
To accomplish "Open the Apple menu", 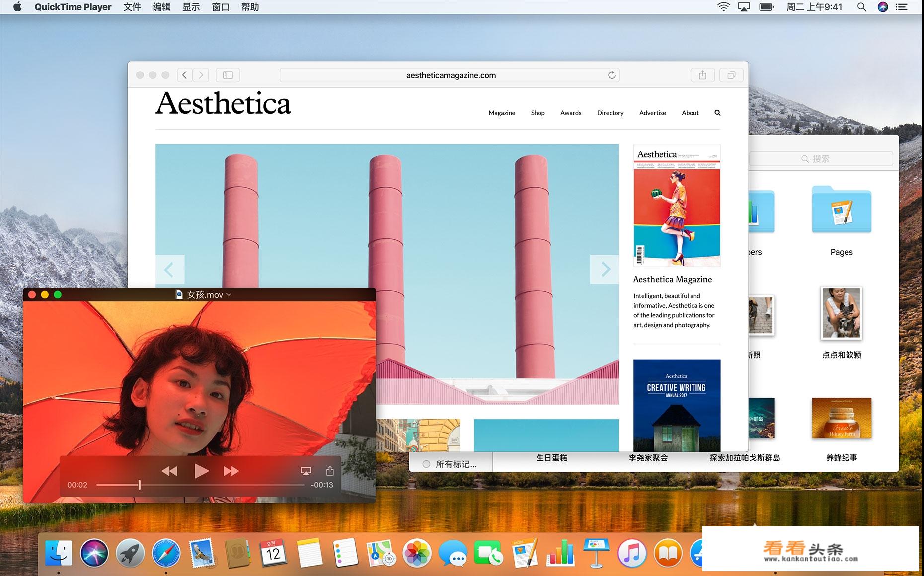I will pos(17,7).
